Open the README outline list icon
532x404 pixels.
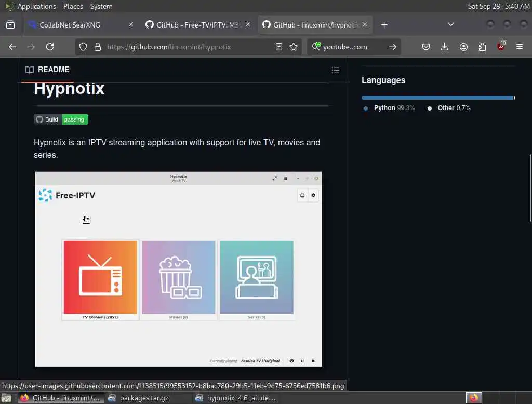click(x=336, y=70)
